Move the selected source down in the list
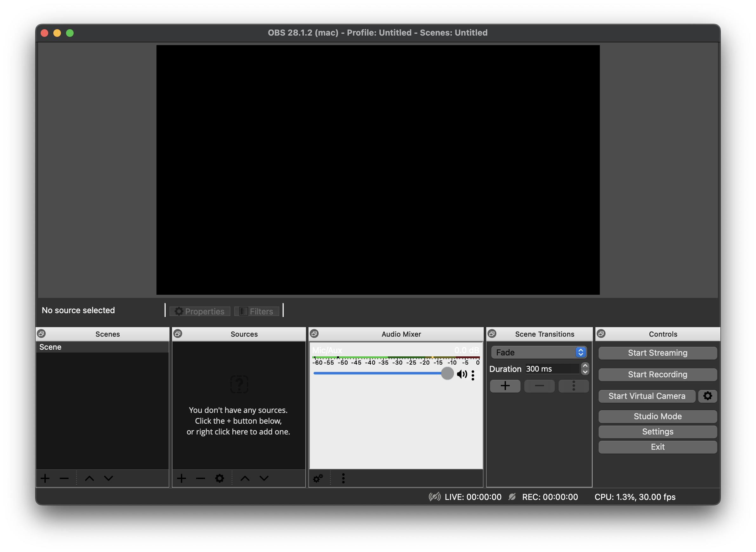Viewport: 756px width, 552px height. pos(264,478)
